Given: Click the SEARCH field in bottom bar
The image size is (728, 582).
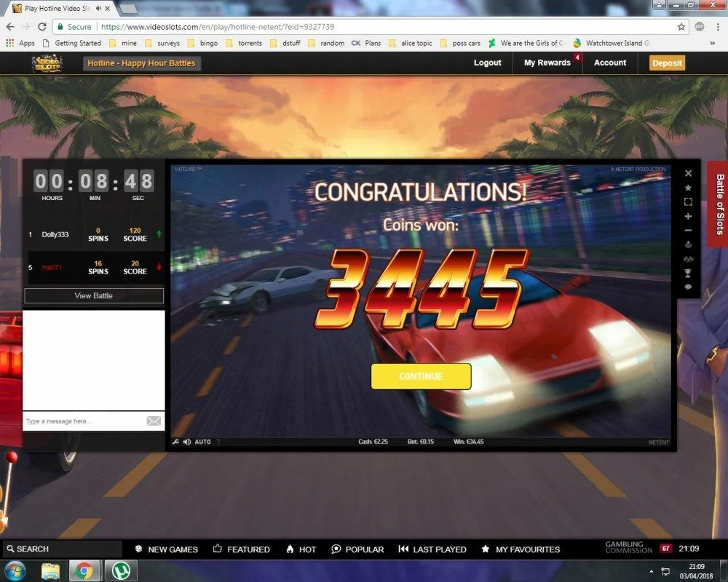Looking at the screenshot, I should coord(63,549).
